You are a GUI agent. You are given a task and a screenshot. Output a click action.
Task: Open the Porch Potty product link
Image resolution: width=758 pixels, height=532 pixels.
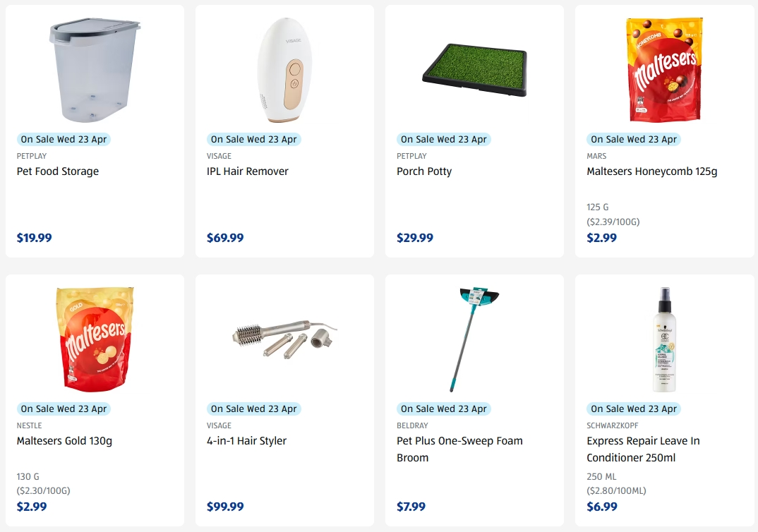pos(424,171)
